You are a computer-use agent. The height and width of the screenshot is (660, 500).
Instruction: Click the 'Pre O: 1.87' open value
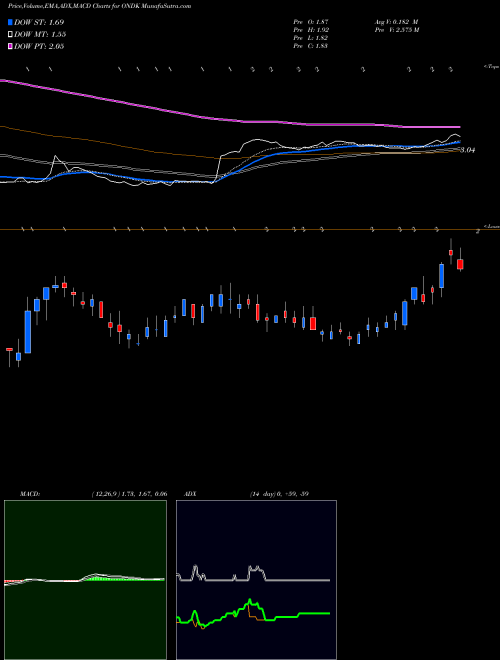[x=311, y=22]
